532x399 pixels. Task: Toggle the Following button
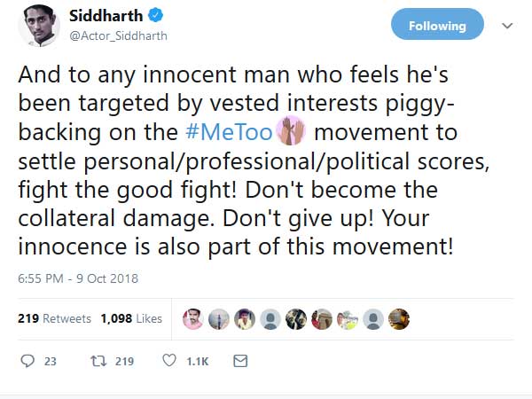pos(437,26)
